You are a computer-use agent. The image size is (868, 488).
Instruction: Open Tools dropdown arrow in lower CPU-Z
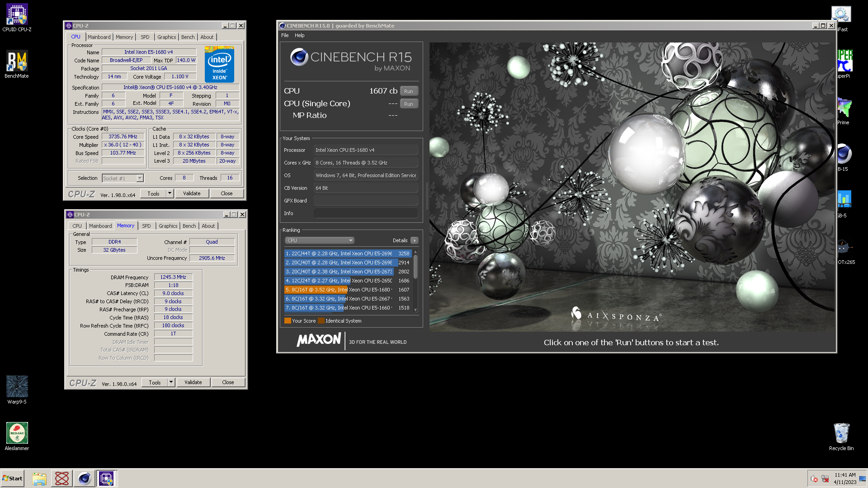pyautogui.click(x=171, y=382)
